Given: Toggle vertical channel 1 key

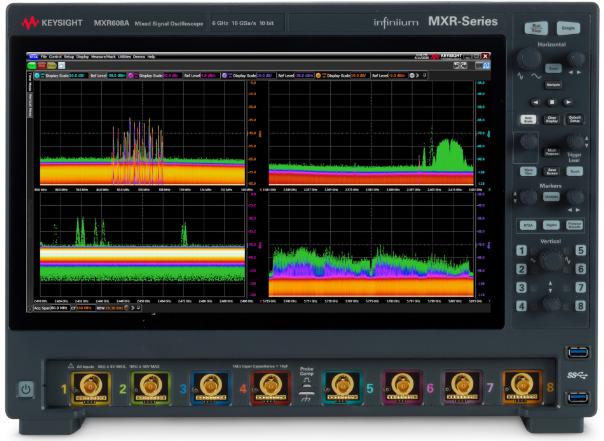Looking at the screenshot, I should click(x=521, y=251).
